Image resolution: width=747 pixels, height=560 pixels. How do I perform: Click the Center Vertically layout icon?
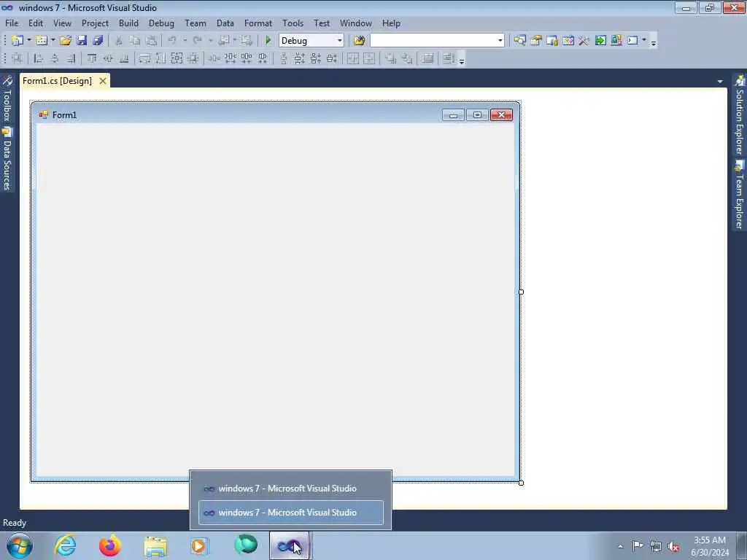click(x=369, y=58)
